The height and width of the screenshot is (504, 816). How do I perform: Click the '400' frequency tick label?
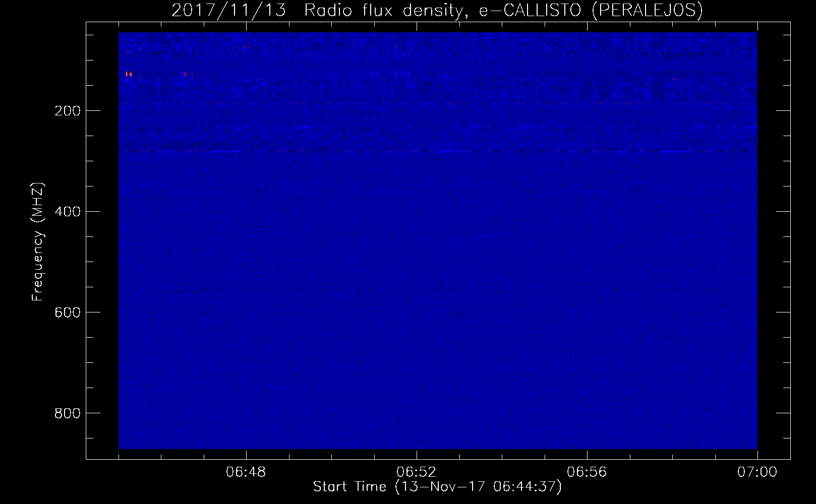(x=67, y=212)
